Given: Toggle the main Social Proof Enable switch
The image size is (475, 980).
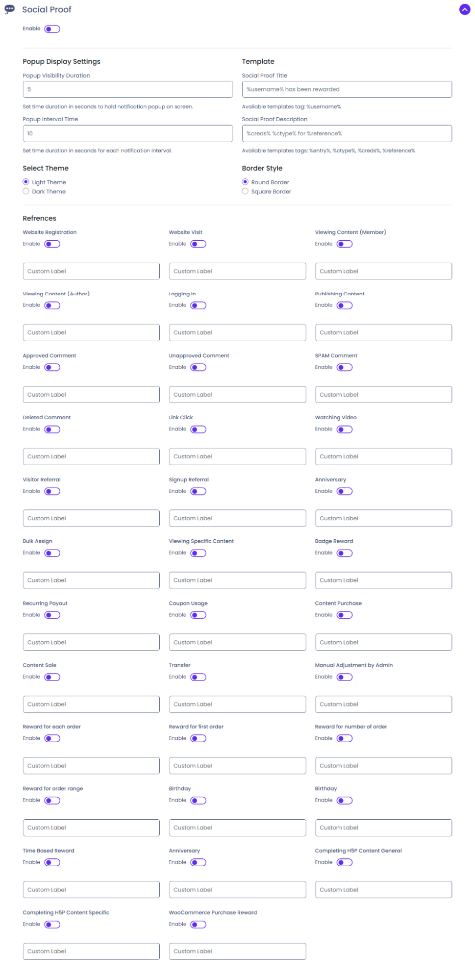Looking at the screenshot, I should 52,29.
